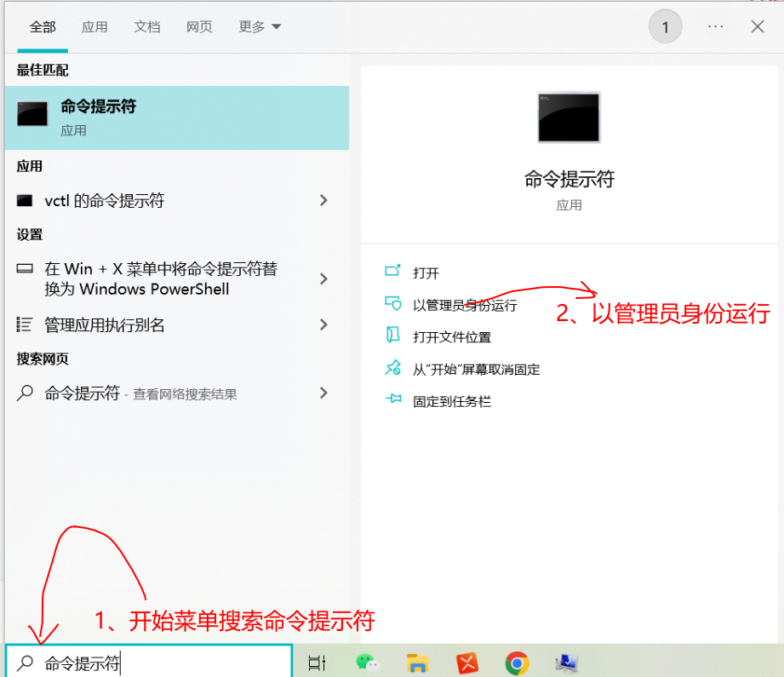The image size is (784, 677).
Task: Expand arrow beside Windows PowerShell setting
Action: pyautogui.click(x=323, y=278)
